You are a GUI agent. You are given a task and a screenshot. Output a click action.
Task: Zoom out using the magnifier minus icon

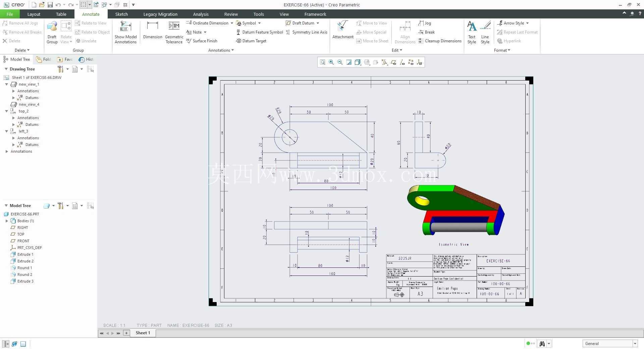point(340,62)
